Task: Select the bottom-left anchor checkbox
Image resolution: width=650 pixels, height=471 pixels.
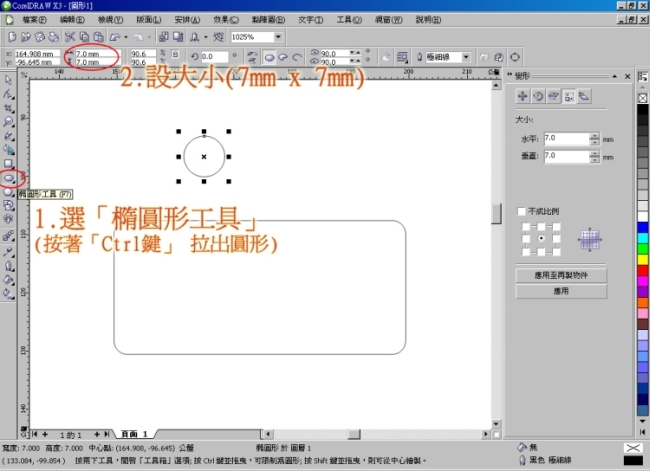Action: (x=526, y=252)
